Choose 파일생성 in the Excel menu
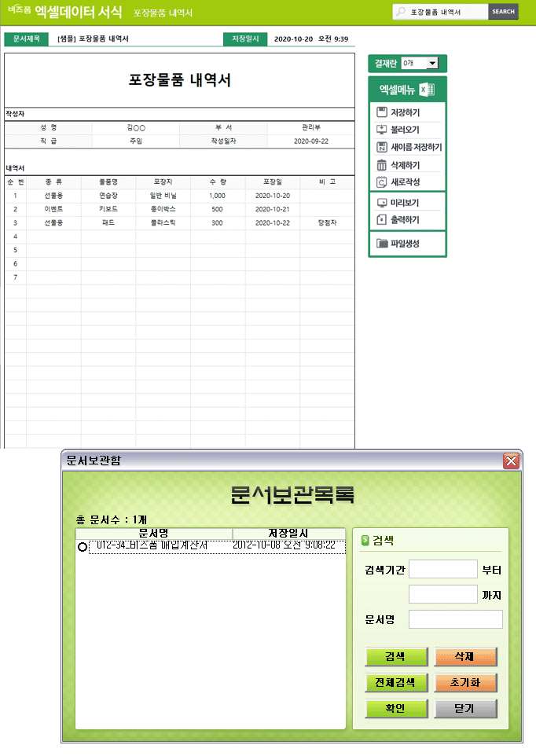Viewport: 536px width, 756px height. tap(405, 244)
